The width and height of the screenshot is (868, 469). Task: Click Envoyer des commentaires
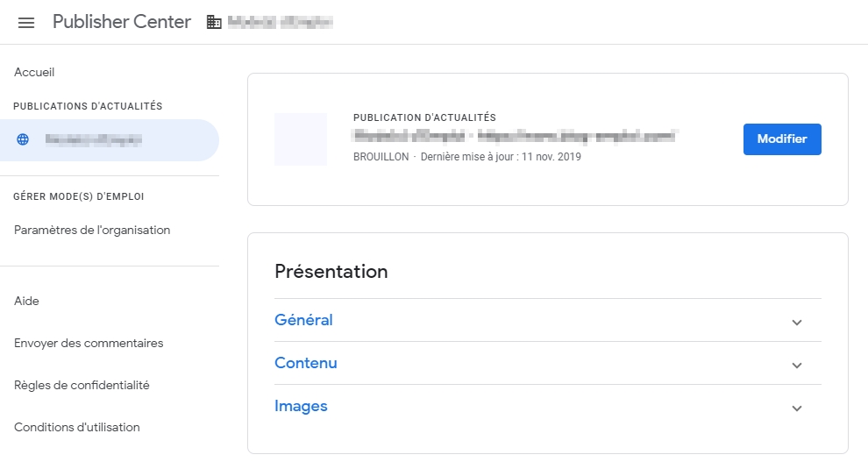tap(89, 343)
